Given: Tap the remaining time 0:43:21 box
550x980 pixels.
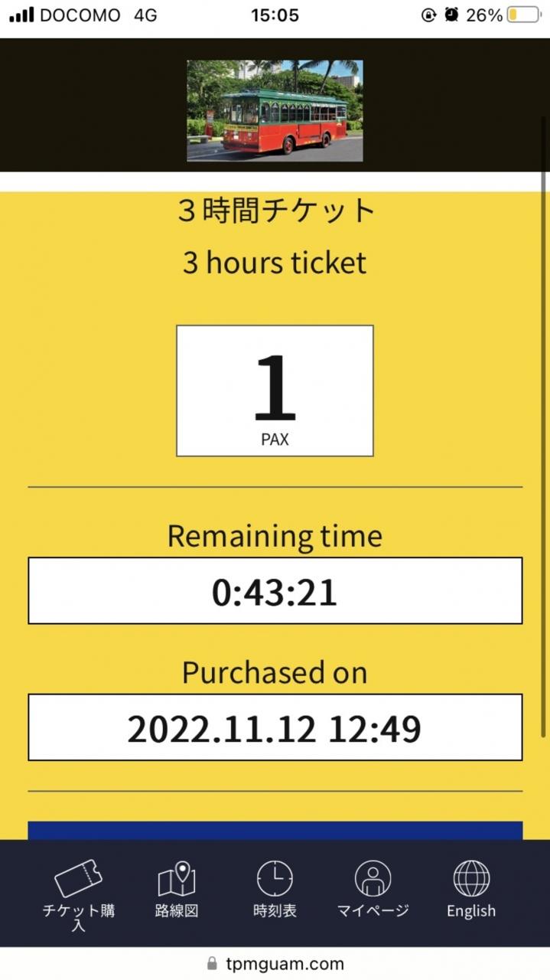Looking at the screenshot, I should [x=275, y=591].
